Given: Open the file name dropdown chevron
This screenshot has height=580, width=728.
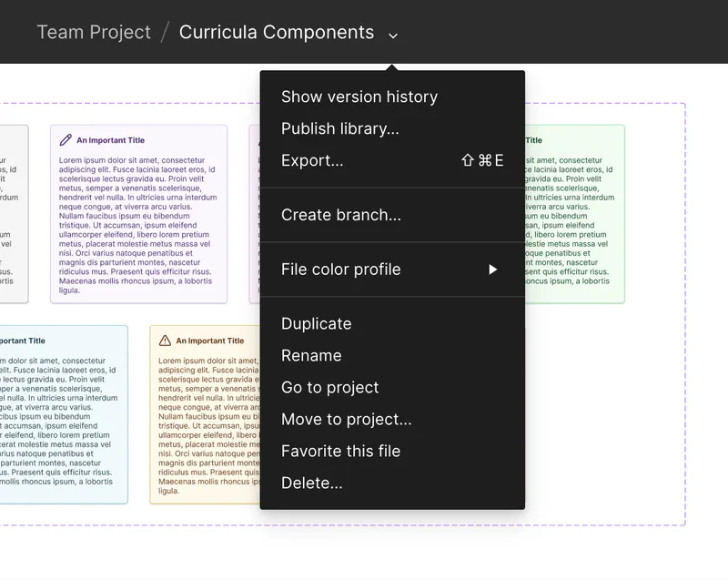Looking at the screenshot, I should coord(392,33).
